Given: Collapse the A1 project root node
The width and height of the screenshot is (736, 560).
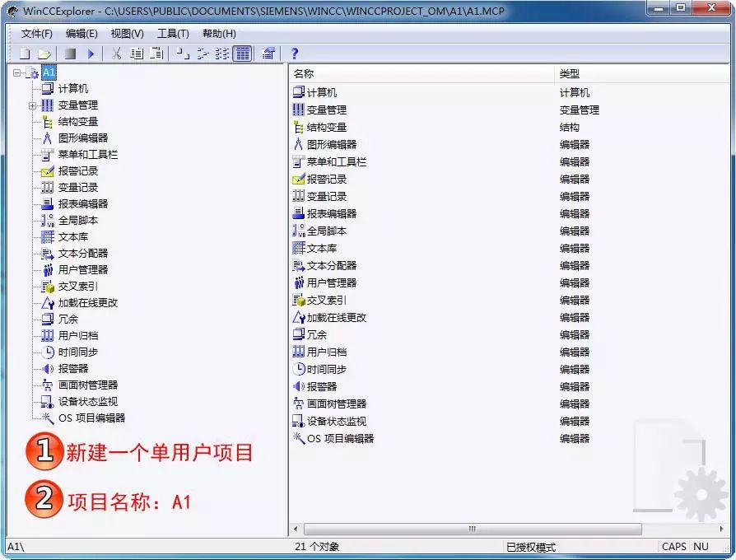Looking at the screenshot, I should (x=17, y=72).
